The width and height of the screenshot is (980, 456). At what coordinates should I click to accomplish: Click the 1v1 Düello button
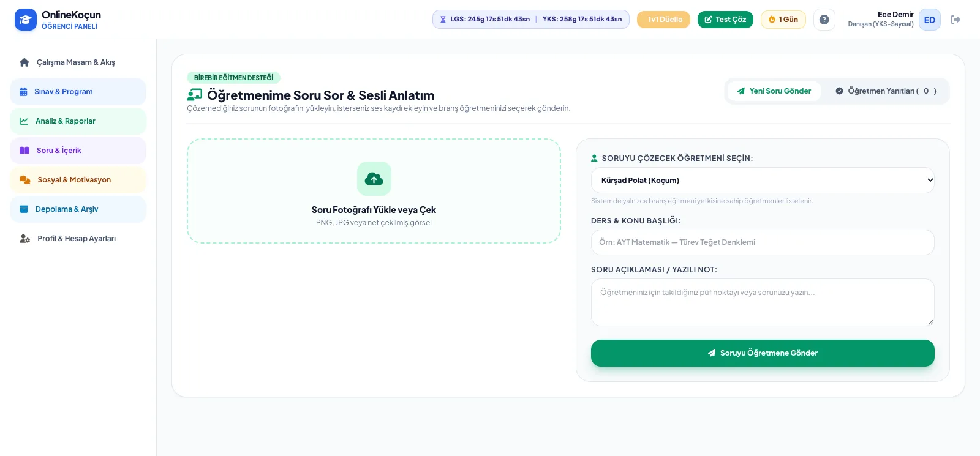coord(663,20)
